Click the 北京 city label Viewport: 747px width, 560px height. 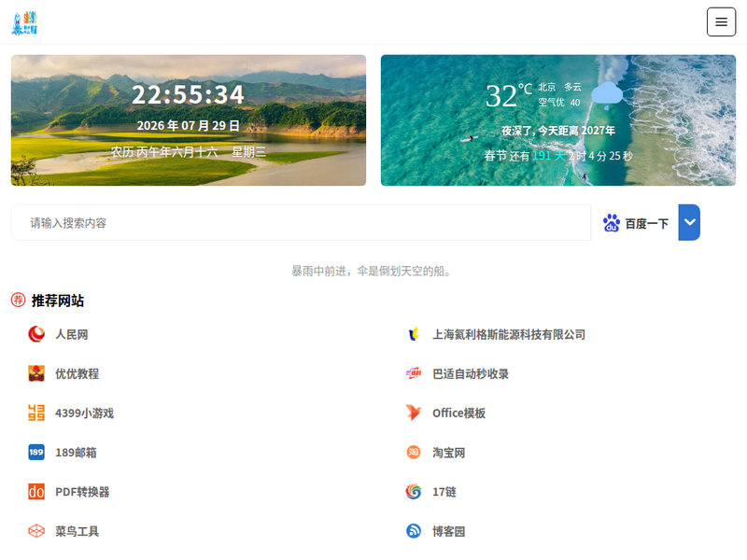(x=547, y=87)
